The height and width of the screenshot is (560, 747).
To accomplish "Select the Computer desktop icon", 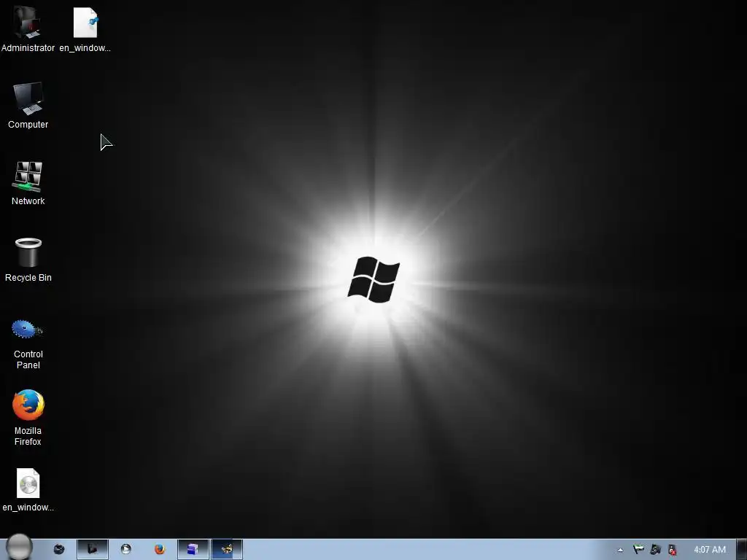I will click(x=28, y=105).
